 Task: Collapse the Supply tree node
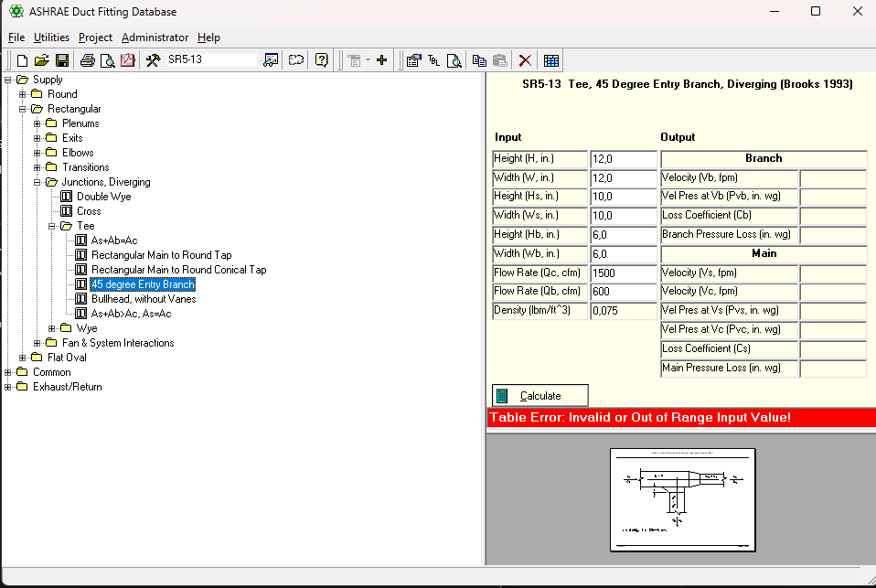click(8, 80)
